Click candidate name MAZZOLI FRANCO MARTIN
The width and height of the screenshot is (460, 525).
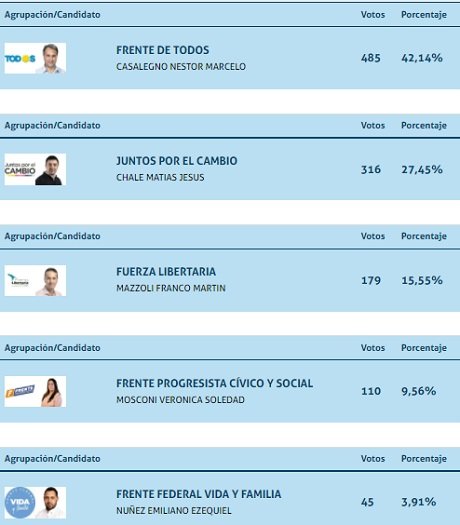[x=171, y=288]
